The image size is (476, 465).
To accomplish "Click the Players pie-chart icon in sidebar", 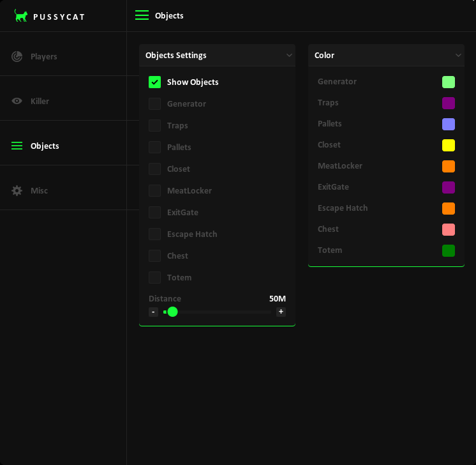I will pyautogui.click(x=17, y=56).
